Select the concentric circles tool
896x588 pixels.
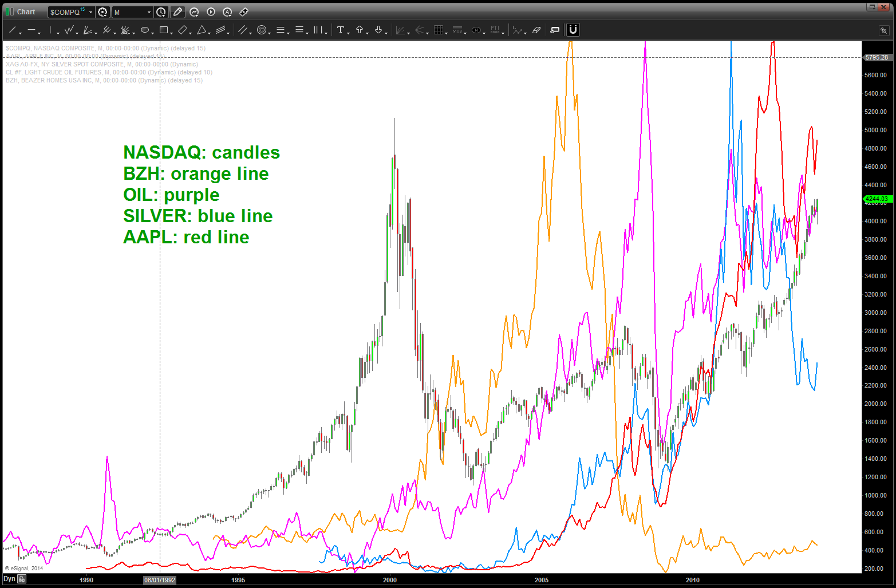[x=262, y=30]
